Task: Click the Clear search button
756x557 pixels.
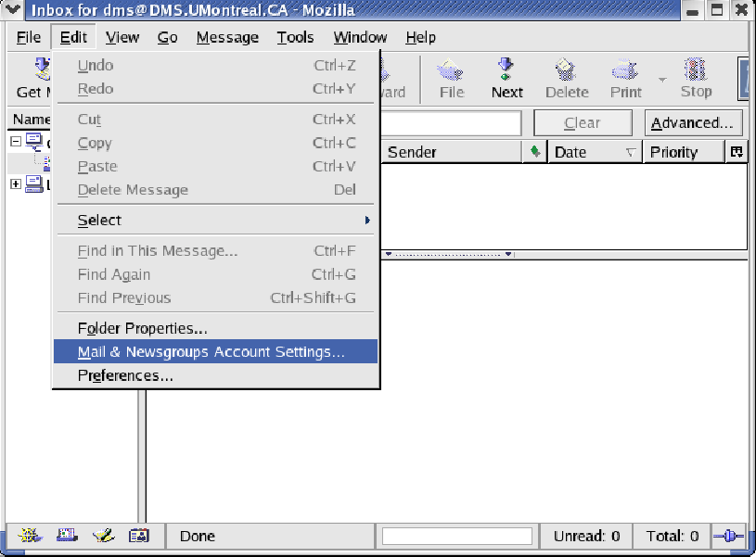Action: pyautogui.click(x=583, y=123)
